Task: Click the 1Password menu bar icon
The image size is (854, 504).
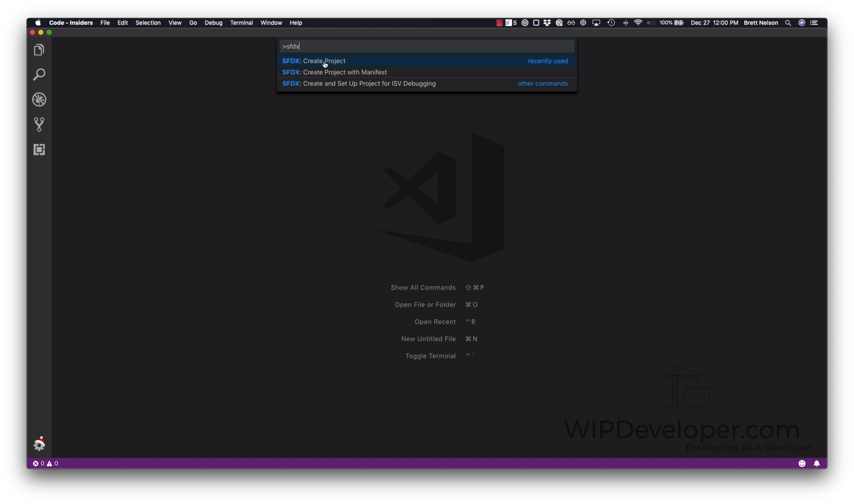Action: 525,23
